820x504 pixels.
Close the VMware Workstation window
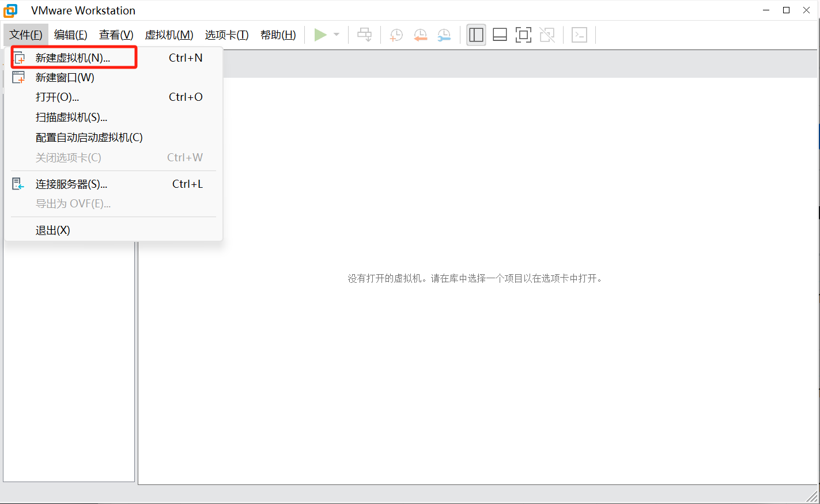pos(807,10)
